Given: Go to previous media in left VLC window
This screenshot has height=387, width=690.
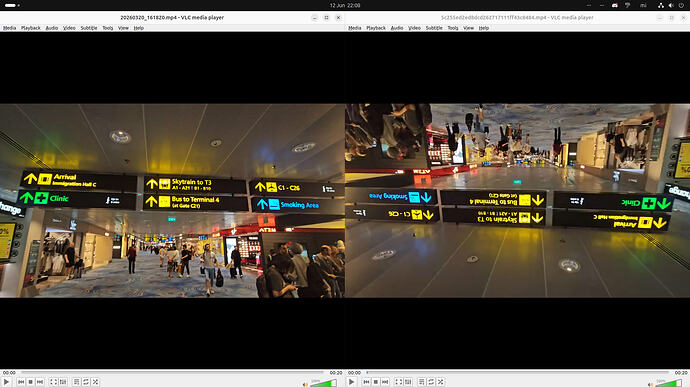Looking at the screenshot, I should coord(21,382).
